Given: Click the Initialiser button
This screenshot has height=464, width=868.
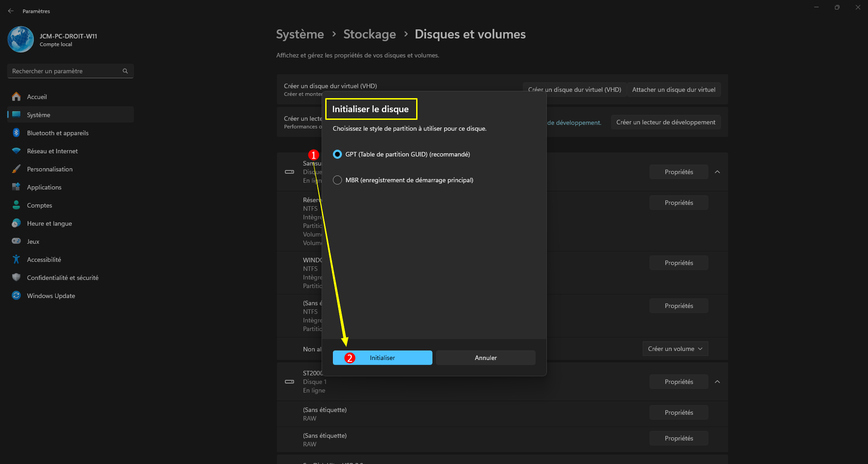Looking at the screenshot, I should click(382, 358).
